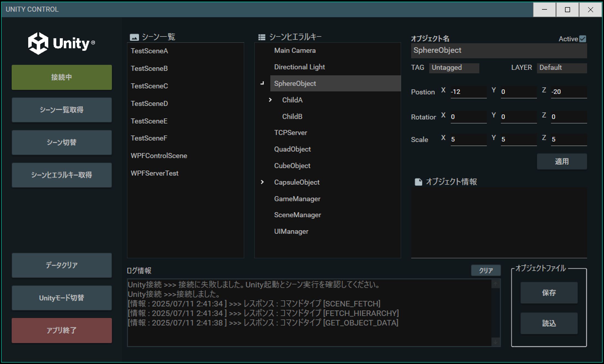Click the log scrollbar up arrow
The width and height of the screenshot is (604, 364).
click(495, 284)
